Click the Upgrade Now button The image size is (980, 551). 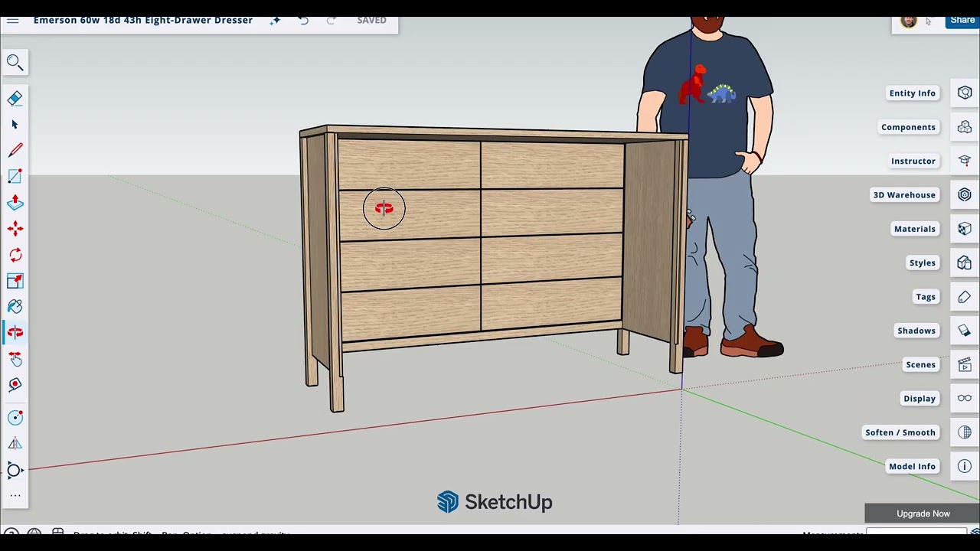[x=923, y=514]
